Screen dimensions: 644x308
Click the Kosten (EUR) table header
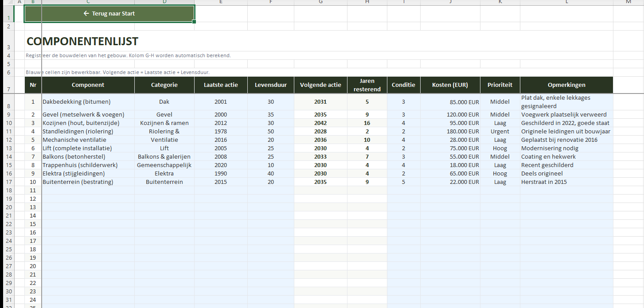pyautogui.click(x=450, y=85)
